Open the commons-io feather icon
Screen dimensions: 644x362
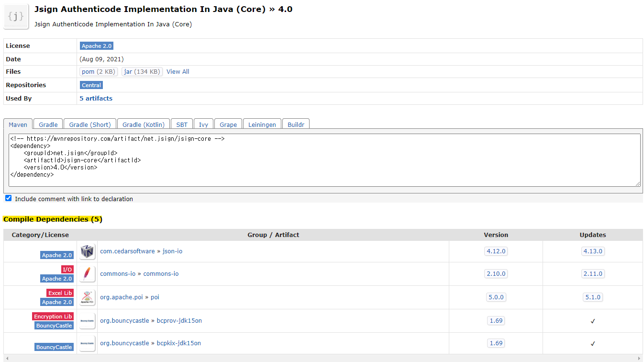88,274
